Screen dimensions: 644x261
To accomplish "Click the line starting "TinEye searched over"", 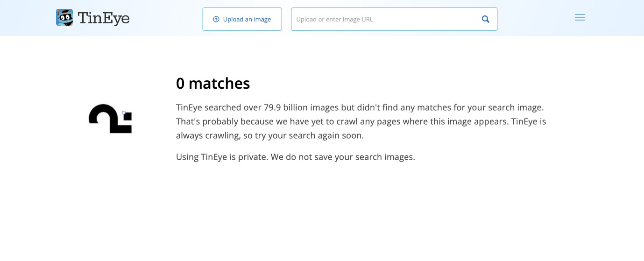I will click(x=360, y=108).
